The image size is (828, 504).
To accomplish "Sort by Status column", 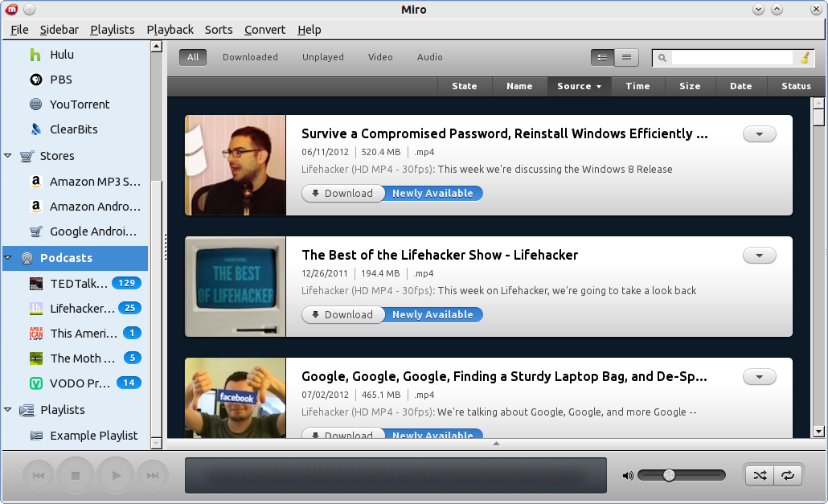I will pyautogui.click(x=796, y=86).
